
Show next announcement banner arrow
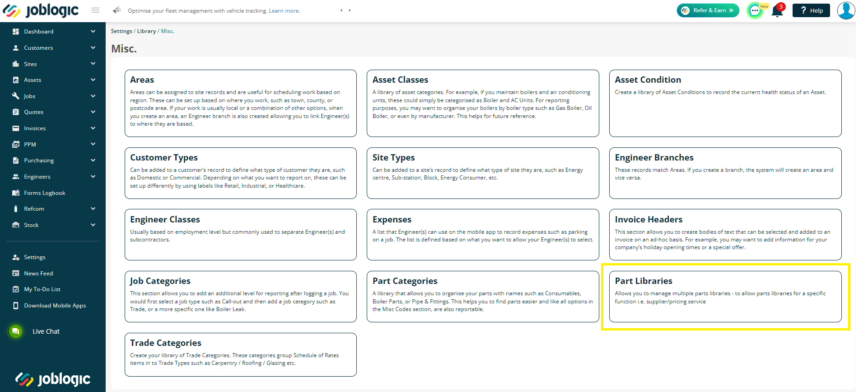pos(350,10)
